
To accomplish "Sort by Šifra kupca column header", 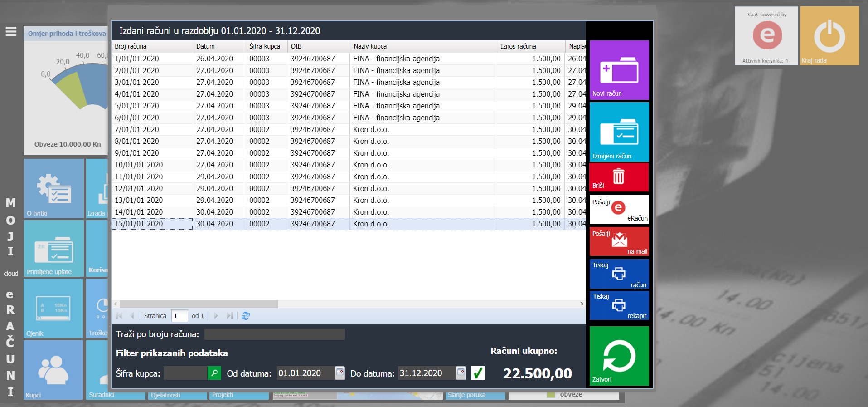I will (267, 46).
